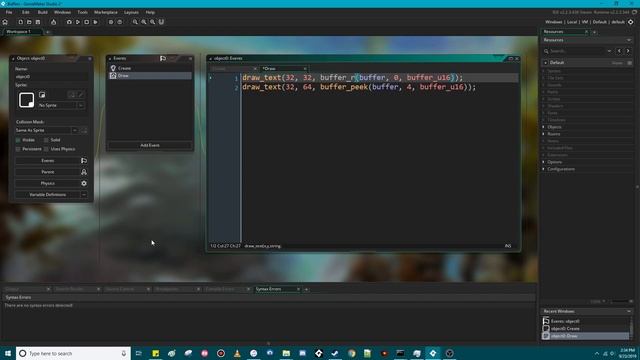Open game options toolbar icon
The image size is (640, 360).
(111, 22)
